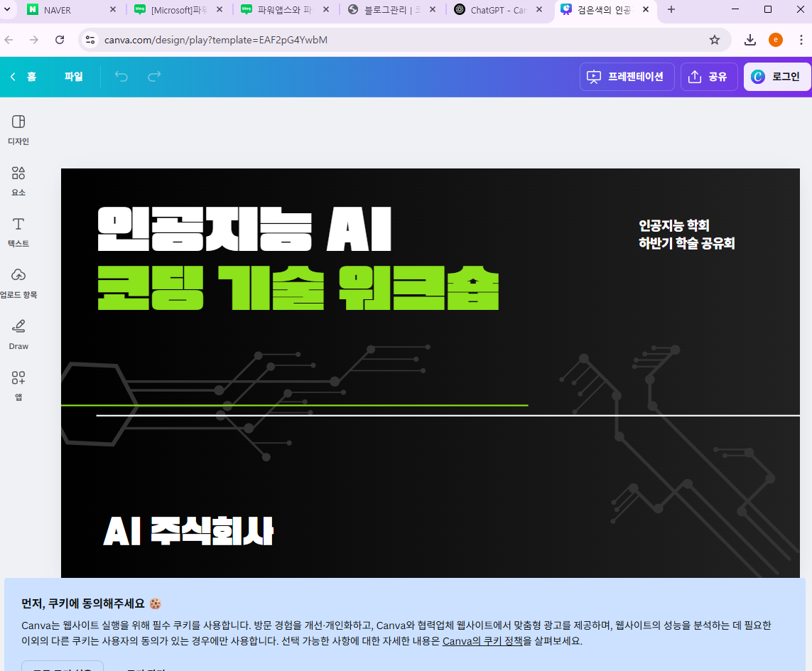Reload the current page
This screenshot has width=812, height=671.
pos(60,40)
